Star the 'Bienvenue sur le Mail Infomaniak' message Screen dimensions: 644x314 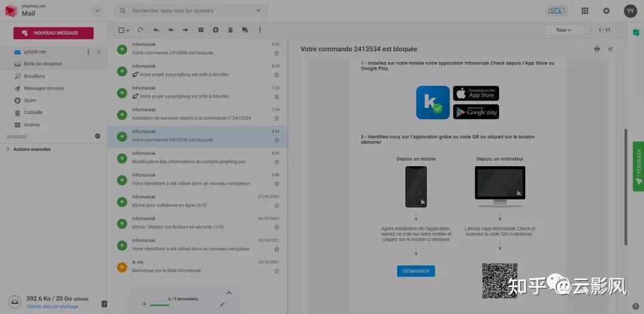(x=277, y=271)
